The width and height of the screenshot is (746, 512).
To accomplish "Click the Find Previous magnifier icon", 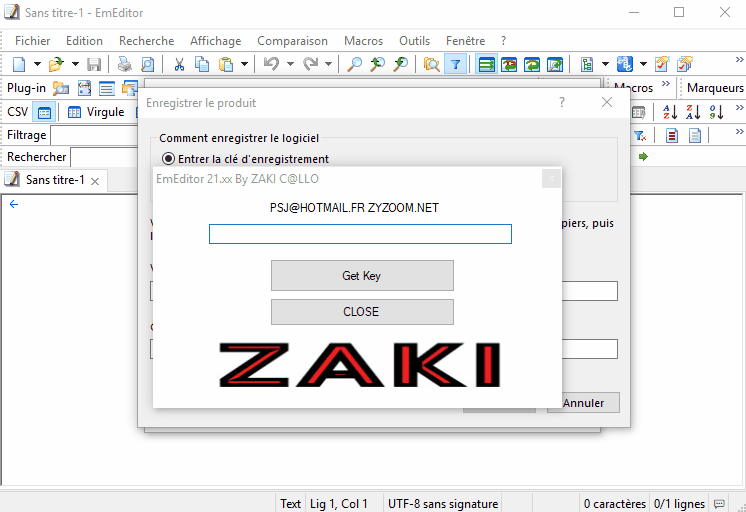I will [x=377, y=64].
